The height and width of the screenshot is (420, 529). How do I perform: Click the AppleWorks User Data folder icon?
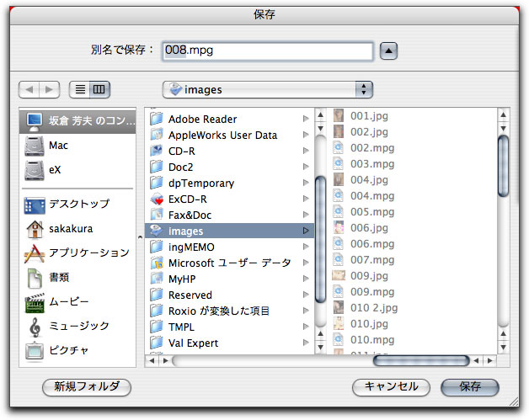pos(156,135)
